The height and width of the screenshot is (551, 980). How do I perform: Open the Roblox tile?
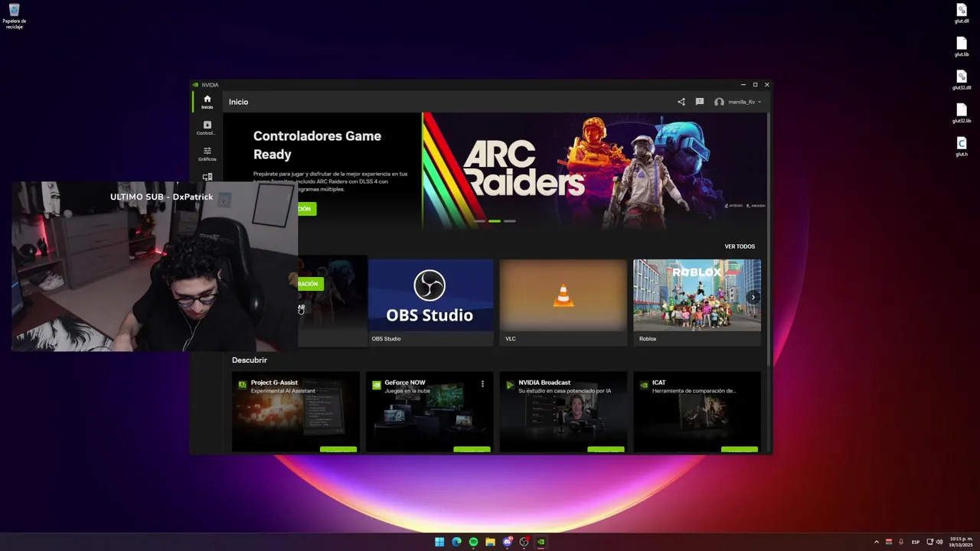point(697,302)
